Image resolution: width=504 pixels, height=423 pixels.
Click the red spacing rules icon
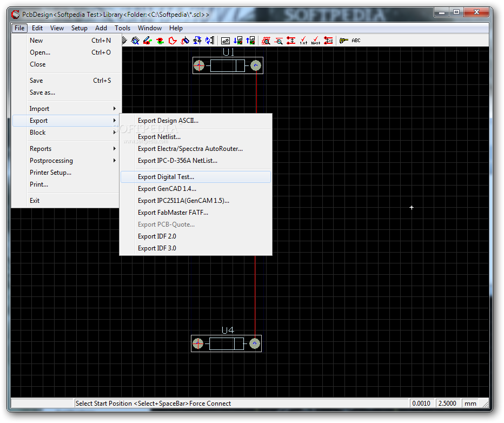[x=328, y=41]
